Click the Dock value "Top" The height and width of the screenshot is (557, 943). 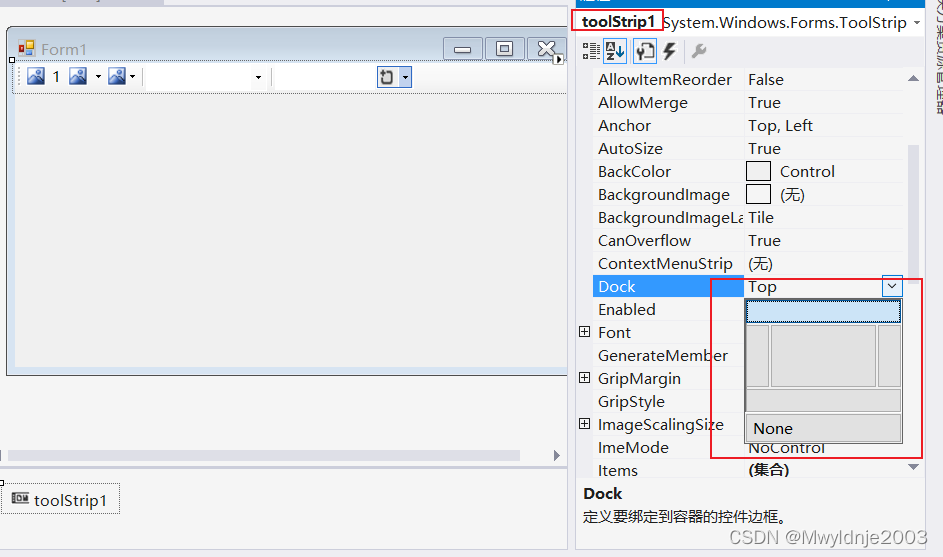[x=762, y=287]
